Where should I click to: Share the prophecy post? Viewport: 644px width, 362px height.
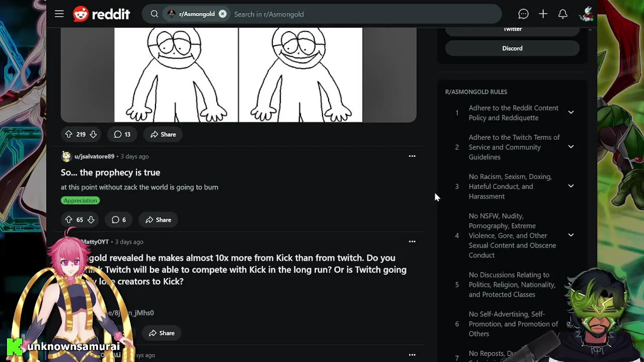coord(158,220)
